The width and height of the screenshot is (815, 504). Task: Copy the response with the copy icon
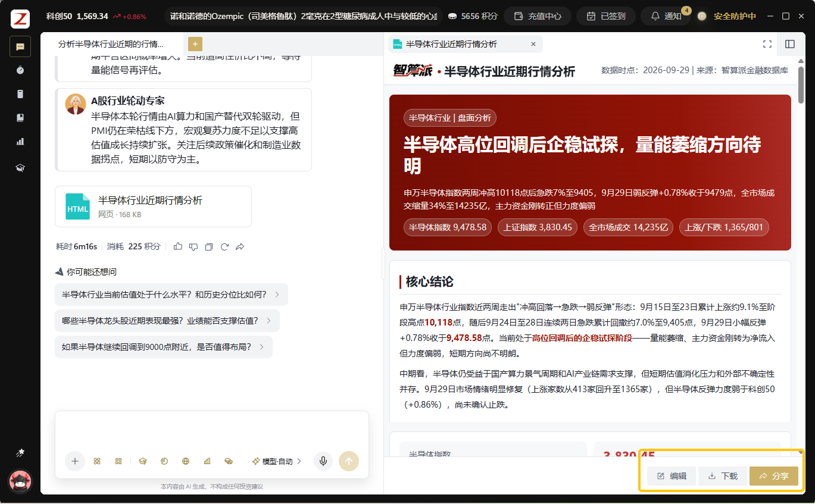pos(209,246)
